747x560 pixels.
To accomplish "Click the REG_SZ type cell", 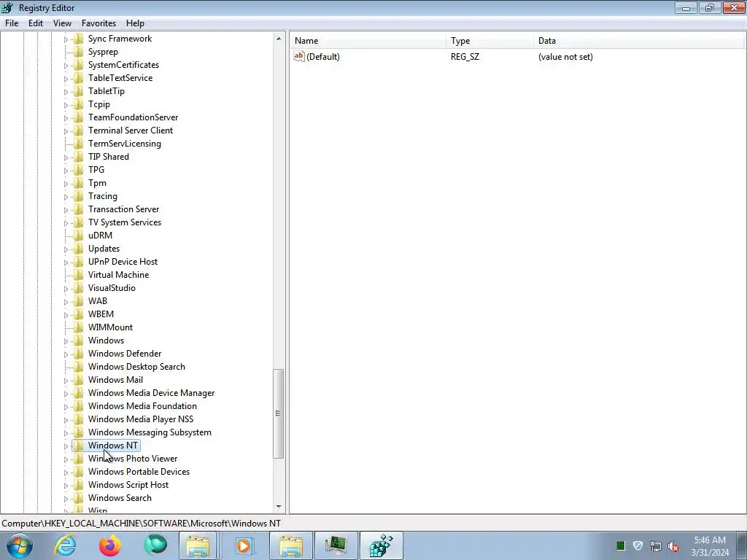I will click(465, 57).
